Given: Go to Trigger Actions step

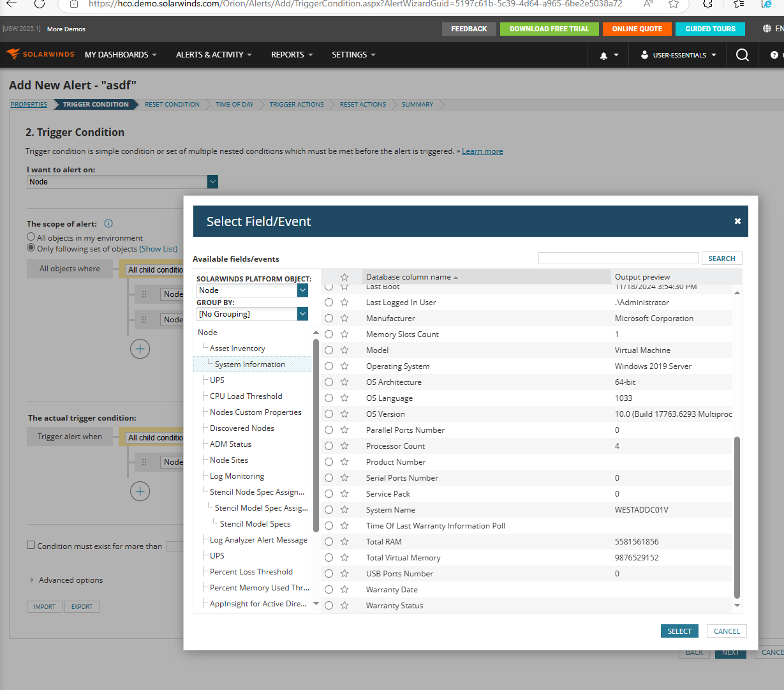Looking at the screenshot, I should [x=297, y=104].
